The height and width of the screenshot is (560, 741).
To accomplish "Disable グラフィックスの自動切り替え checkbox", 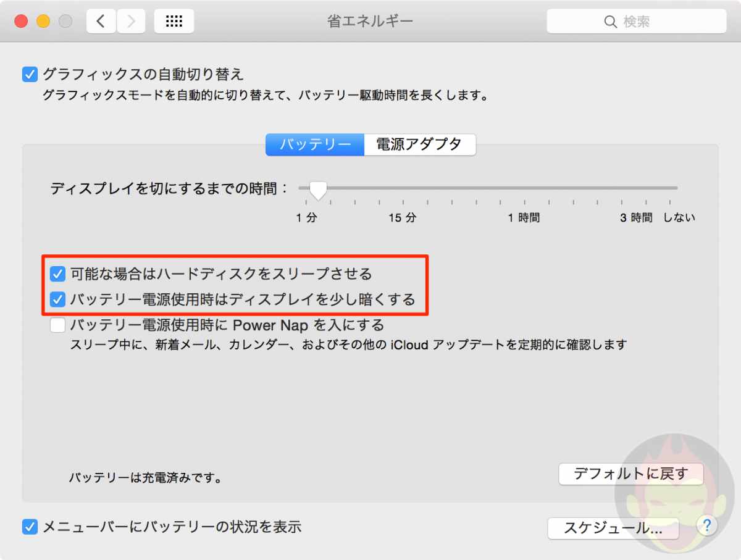I will (x=30, y=74).
